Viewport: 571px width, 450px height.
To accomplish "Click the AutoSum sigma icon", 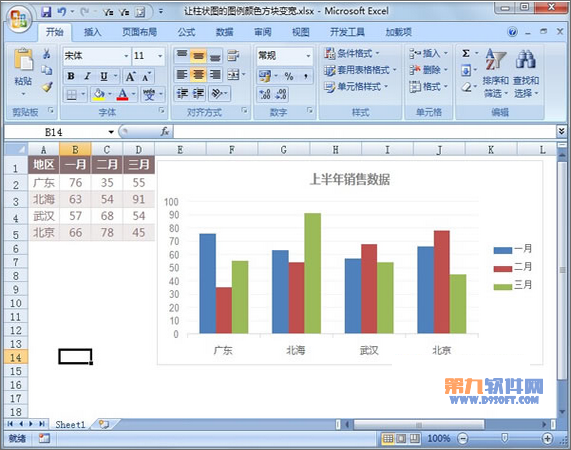I will point(466,54).
